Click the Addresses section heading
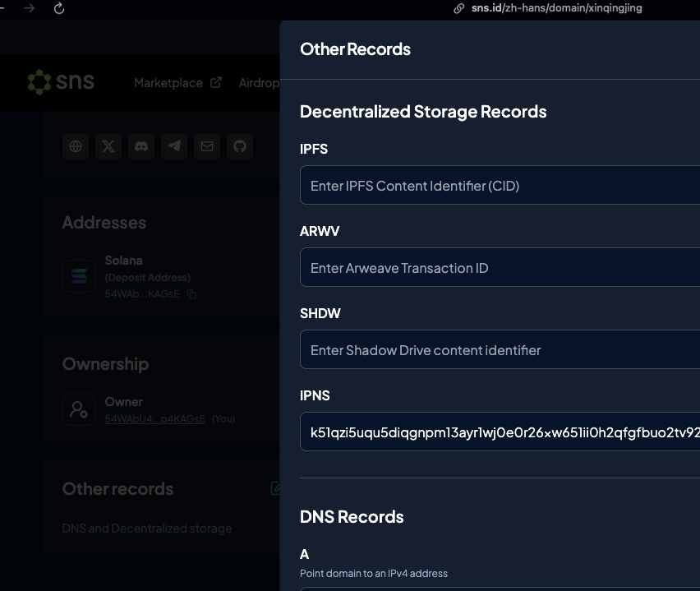 click(104, 223)
